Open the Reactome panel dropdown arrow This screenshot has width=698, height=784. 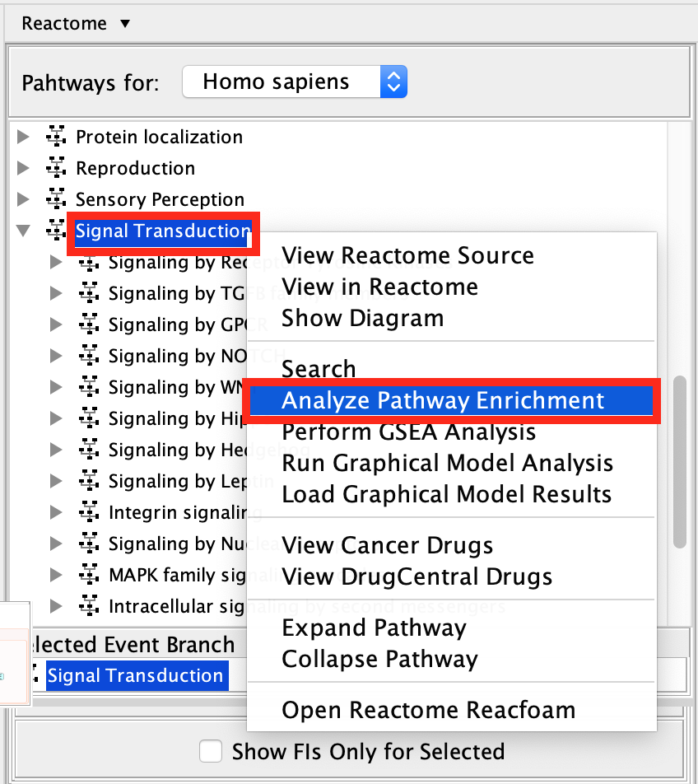[x=125, y=23]
